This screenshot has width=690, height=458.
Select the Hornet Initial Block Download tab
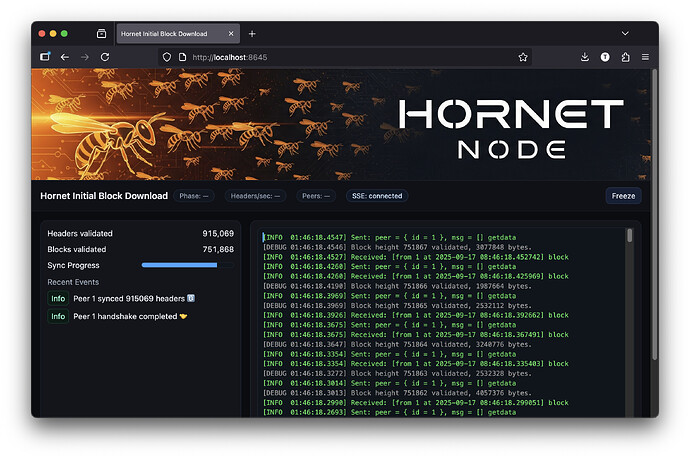pyautogui.click(x=170, y=34)
